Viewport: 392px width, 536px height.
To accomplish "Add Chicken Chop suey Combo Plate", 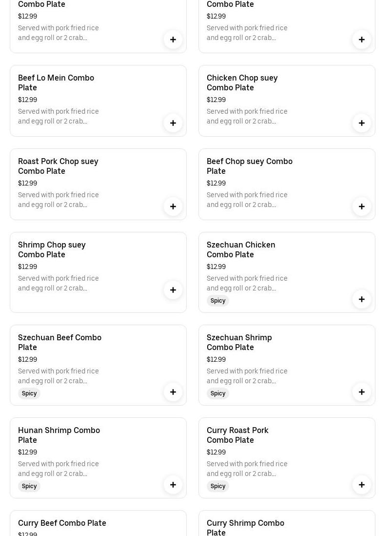I will (x=362, y=123).
